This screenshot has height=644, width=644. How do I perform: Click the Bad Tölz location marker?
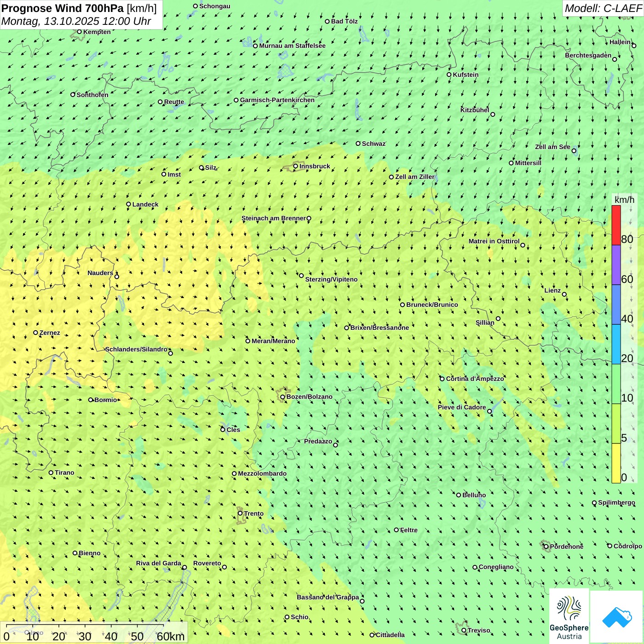click(x=328, y=21)
